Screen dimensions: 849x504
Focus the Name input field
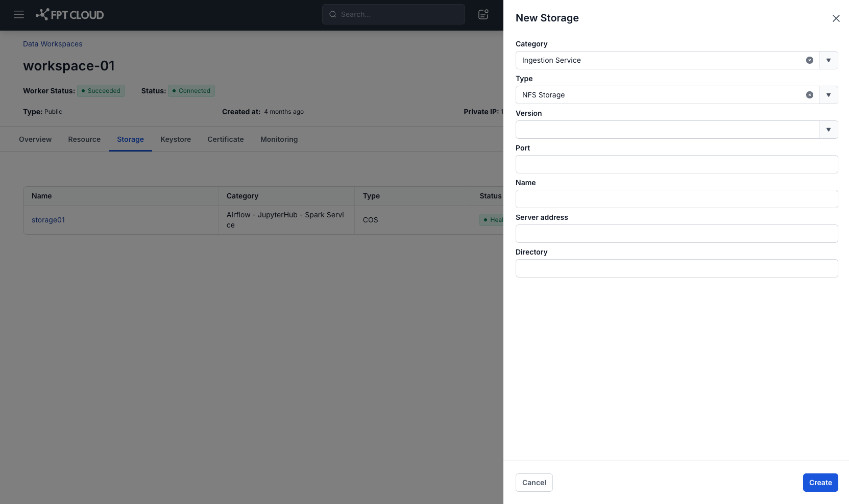pyautogui.click(x=676, y=199)
